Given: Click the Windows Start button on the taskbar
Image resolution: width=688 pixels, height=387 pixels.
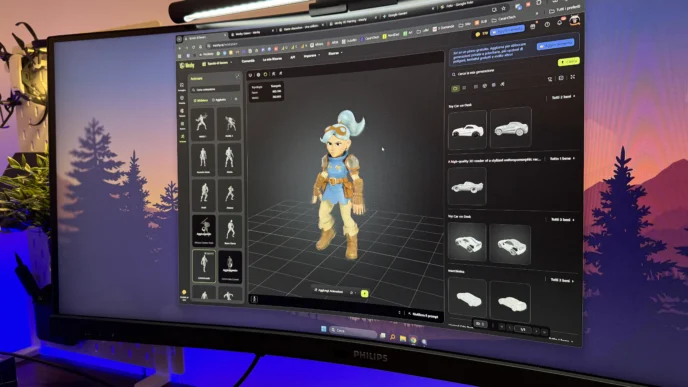Looking at the screenshot, I should pos(324,329).
